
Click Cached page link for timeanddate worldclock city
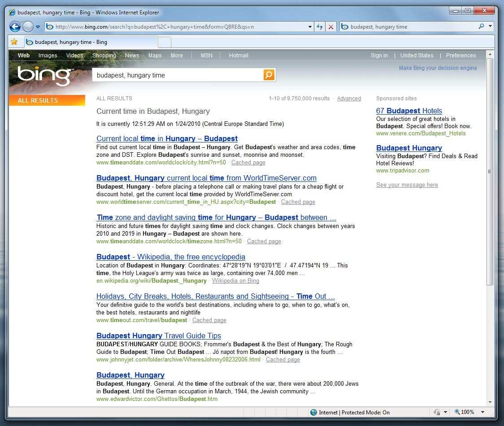248,163
